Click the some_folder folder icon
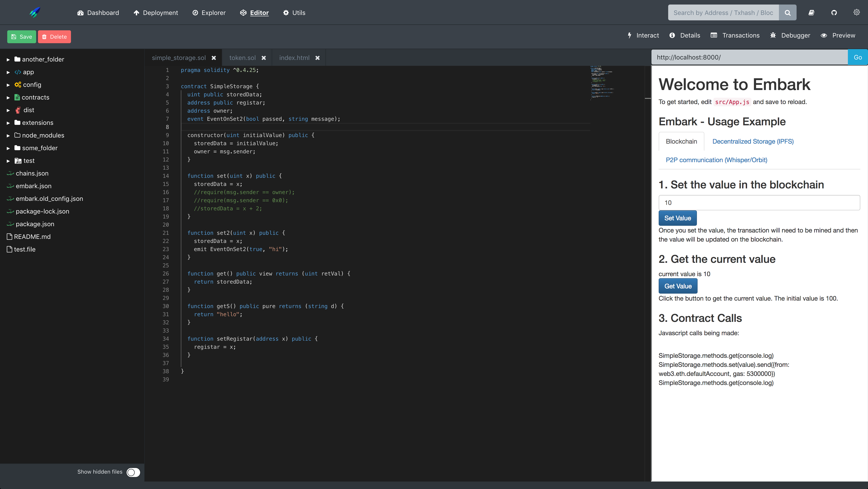Viewport: 868px width, 489px height. pos(18,148)
